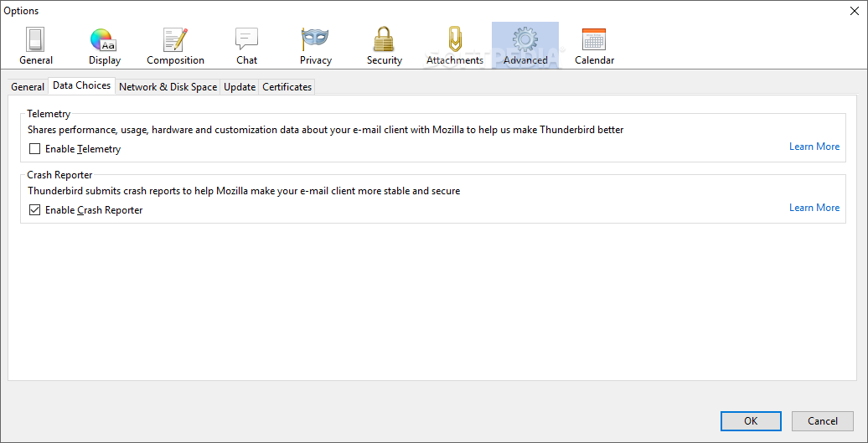Select the Advanced gear pane
Viewport: 868px width, 443px height.
[x=525, y=46]
